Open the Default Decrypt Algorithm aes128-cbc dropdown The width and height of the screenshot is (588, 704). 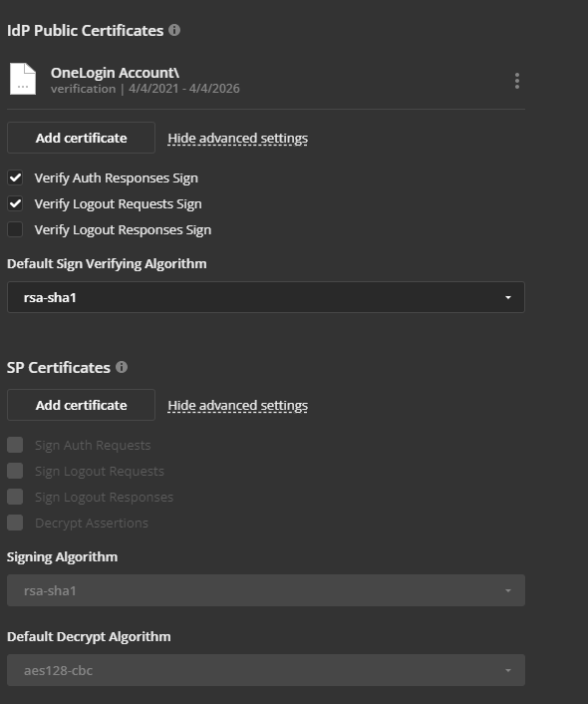tap(266, 670)
